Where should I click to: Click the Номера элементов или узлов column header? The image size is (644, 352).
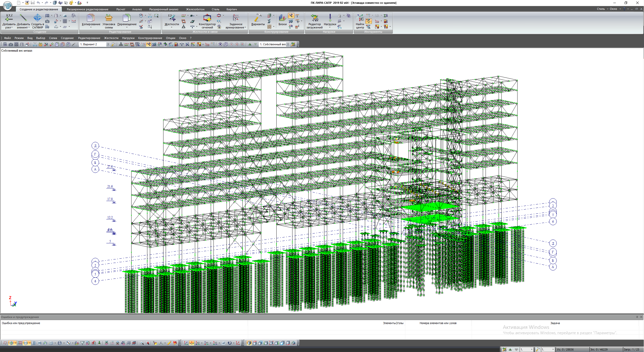click(438, 323)
